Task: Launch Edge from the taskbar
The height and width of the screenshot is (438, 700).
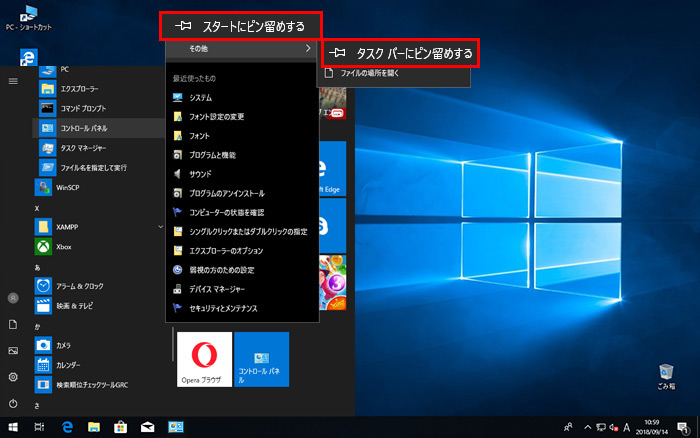Action: click(x=67, y=427)
